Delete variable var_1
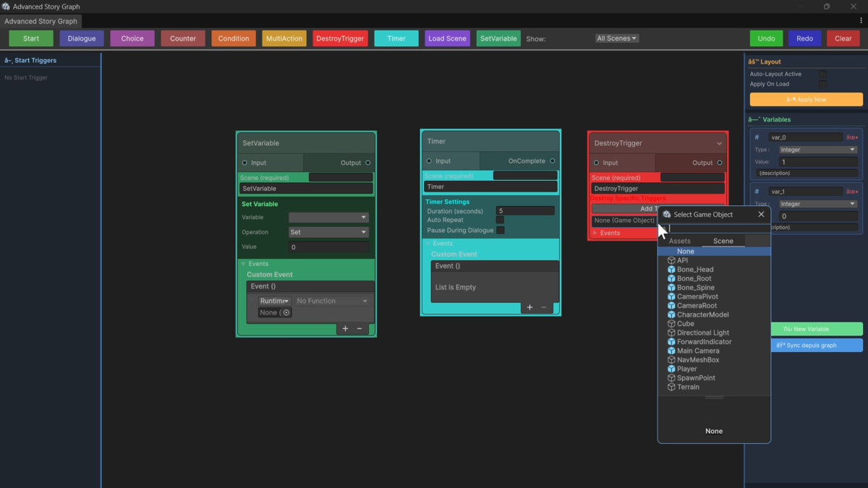Viewport: 868px width, 488px height. tap(852, 192)
